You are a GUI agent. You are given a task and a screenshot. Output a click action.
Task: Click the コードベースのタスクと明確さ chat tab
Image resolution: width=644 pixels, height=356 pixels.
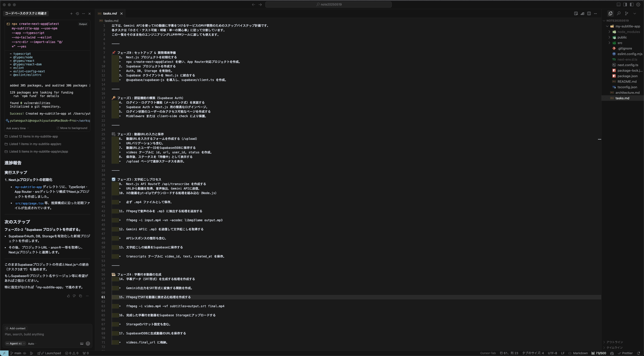pyautogui.click(x=26, y=14)
